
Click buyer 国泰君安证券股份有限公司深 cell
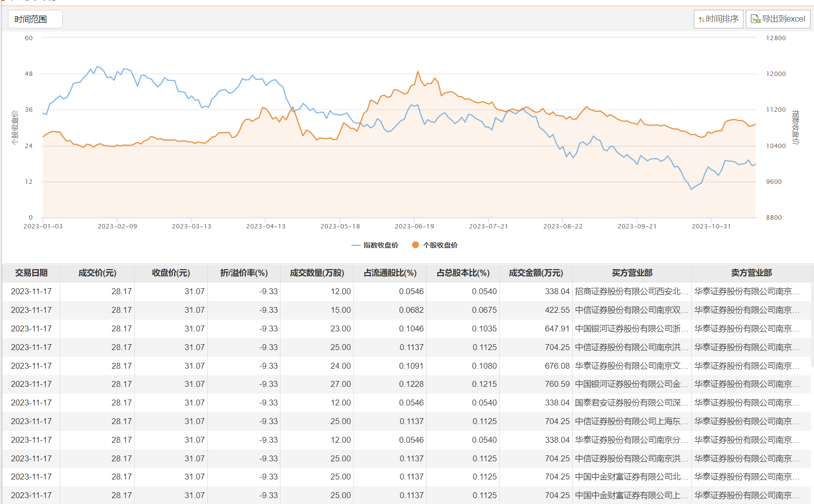pos(631,403)
